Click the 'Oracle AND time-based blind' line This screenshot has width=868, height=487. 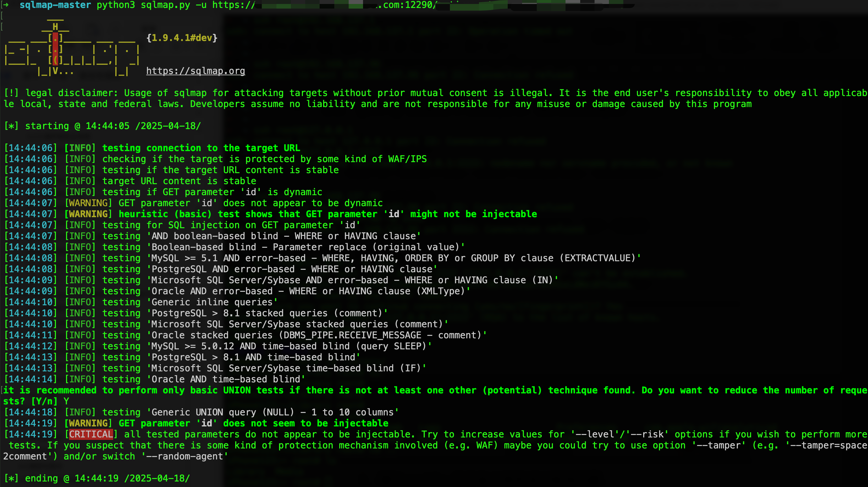coord(226,379)
